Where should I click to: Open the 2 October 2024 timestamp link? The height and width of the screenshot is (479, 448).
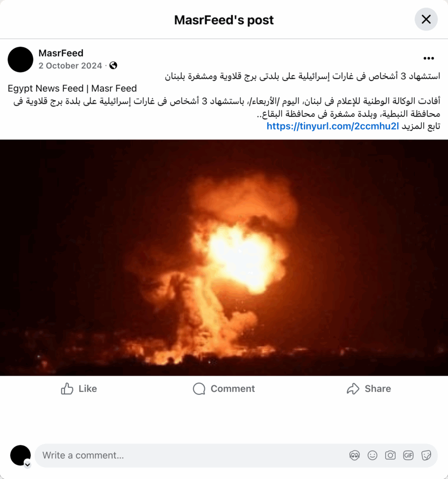70,65
